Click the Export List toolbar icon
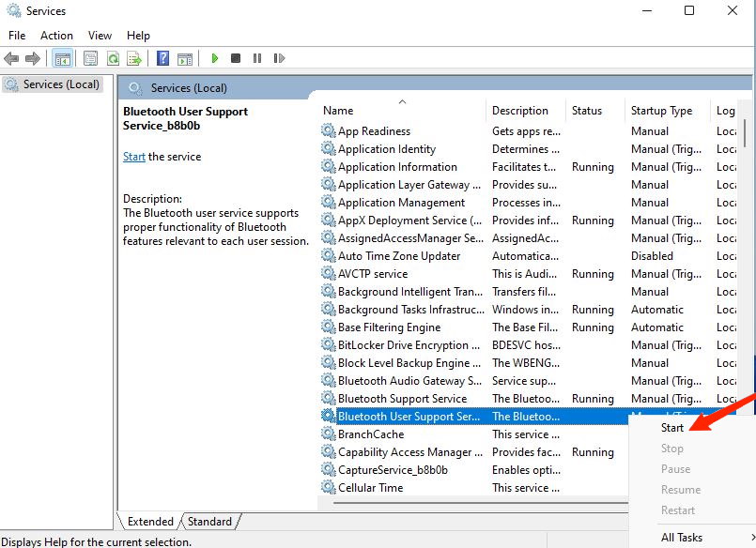Image resolution: width=756 pixels, height=548 pixels. click(134, 58)
